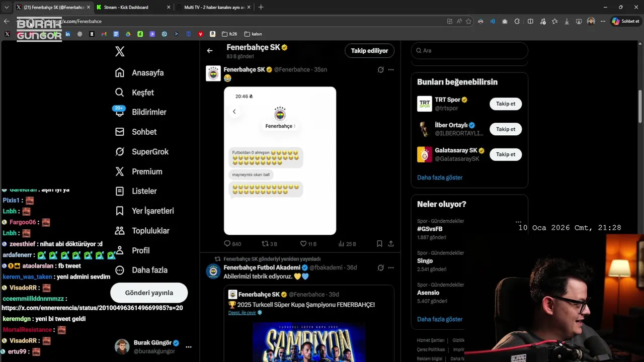
Task: Follow TRT Spor with Takip et
Action: click(x=506, y=104)
